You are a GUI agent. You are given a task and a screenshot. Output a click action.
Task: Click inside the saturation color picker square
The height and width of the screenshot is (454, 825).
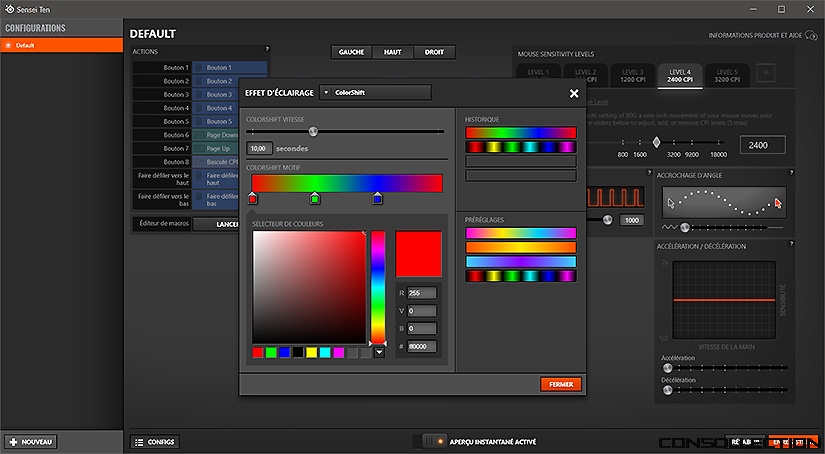click(309, 287)
